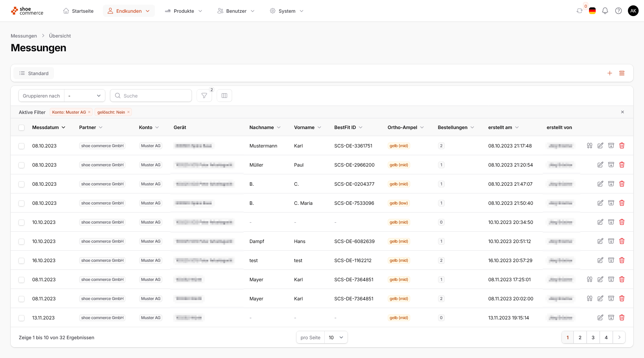Open the Produkte menu
644x358 pixels.
tap(184, 11)
